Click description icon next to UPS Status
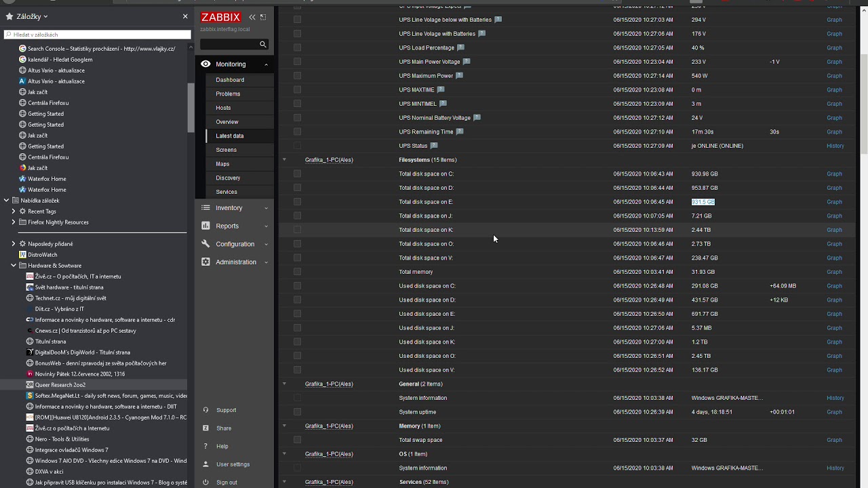Image resolution: width=868 pixels, height=488 pixels. tap(434, 146)
